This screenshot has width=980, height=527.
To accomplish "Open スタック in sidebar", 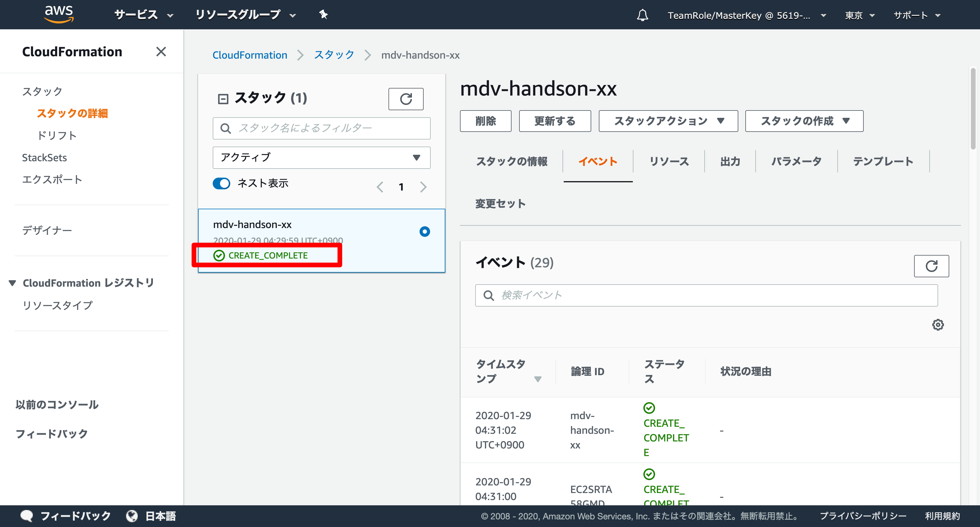I will pos(42,91).
